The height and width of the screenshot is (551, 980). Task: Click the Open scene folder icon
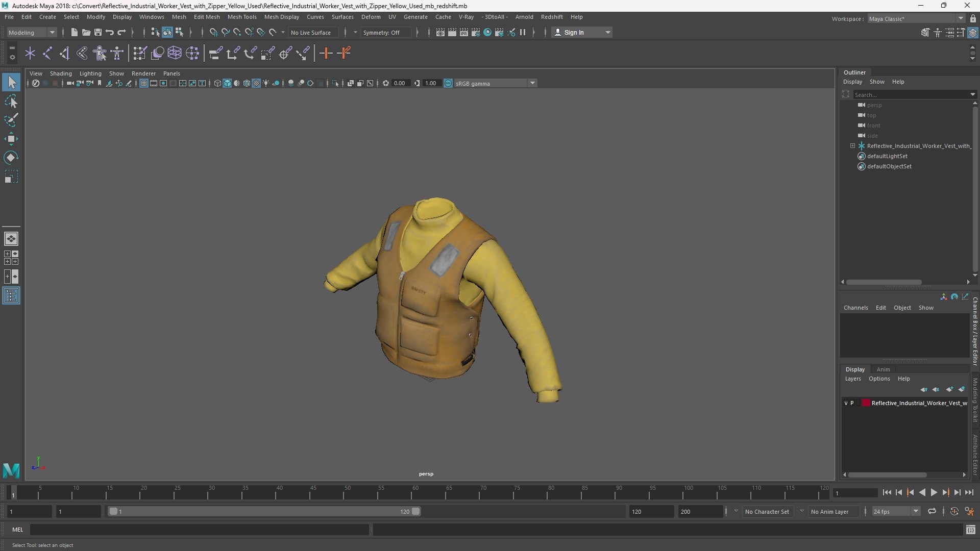pos(86,32)
